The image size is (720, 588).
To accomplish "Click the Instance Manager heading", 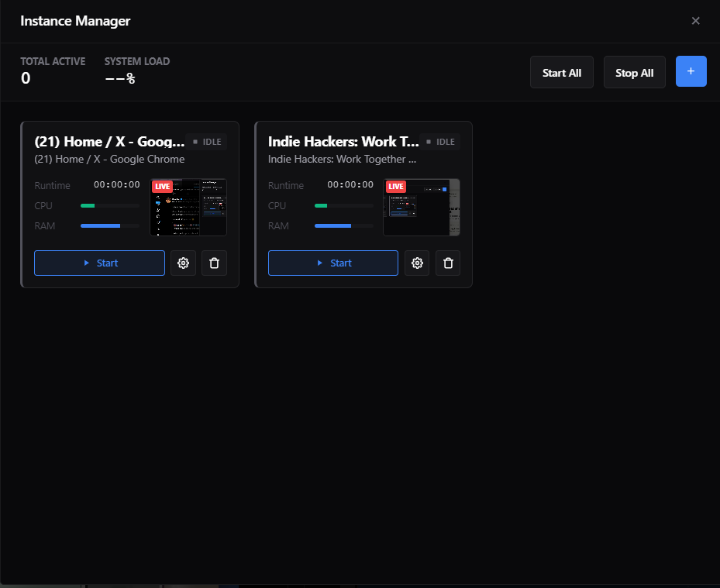I will 75,21.
